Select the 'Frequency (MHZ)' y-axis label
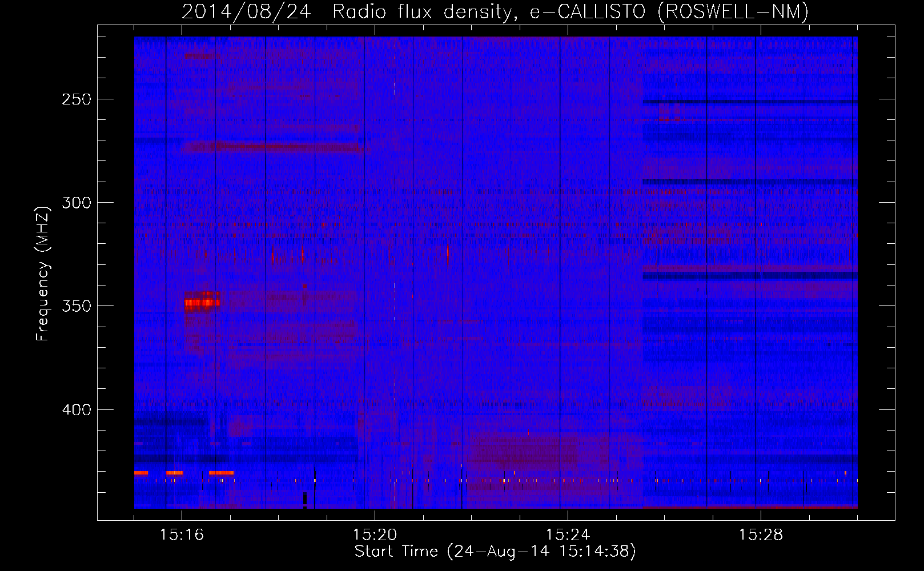924x571 pixels. click(x=43, y=274)
